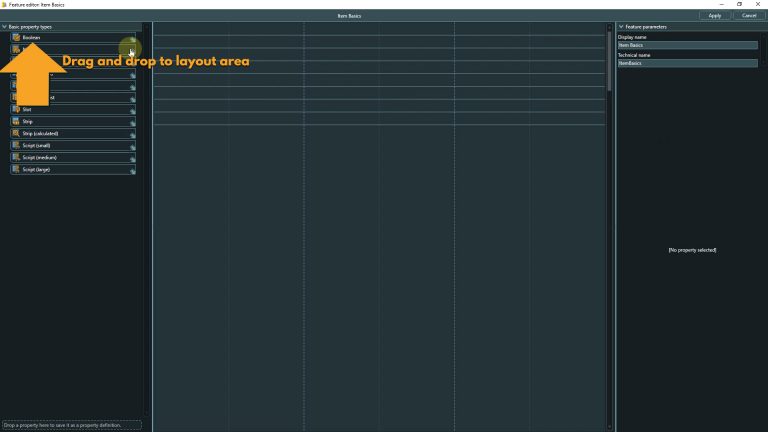Click grab handle on Strip (calculated) row
Image resolution: width=768 pixels, height=432 pixels.
coord(132,135)
